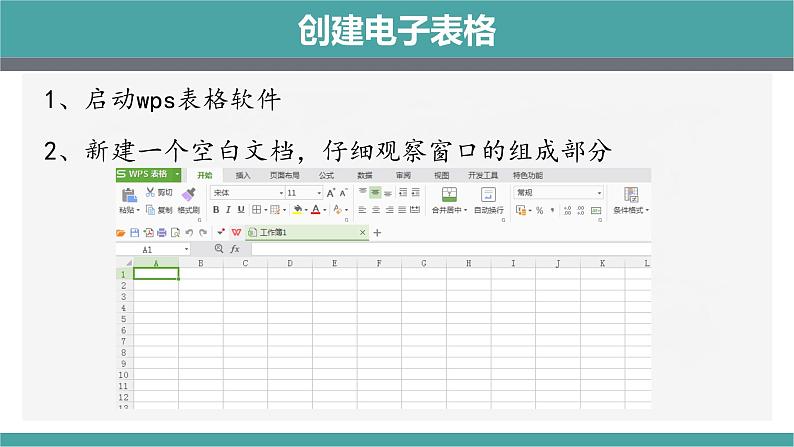Switch to the 插入 (Insert) tab

[243, 175]
